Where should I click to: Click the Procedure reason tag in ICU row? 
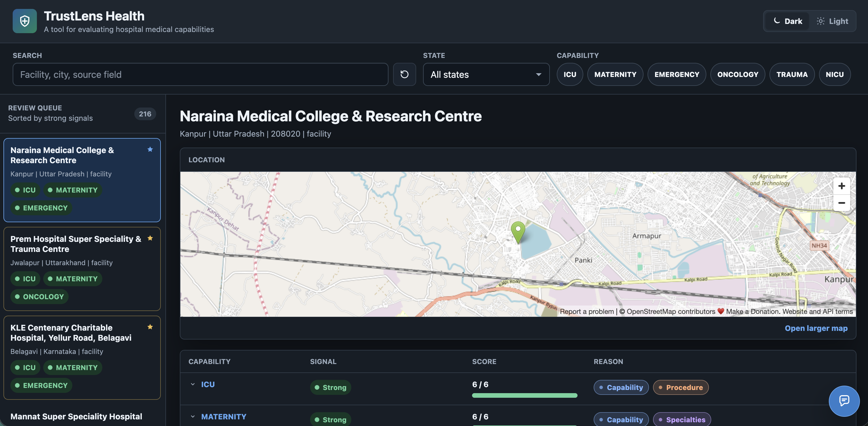[x=681, y=387]
